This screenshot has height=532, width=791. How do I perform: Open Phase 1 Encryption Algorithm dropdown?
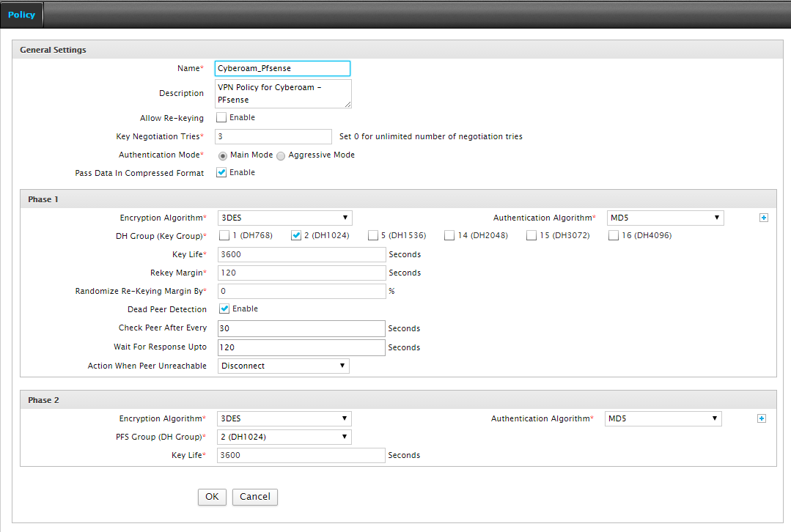(285, 218)
